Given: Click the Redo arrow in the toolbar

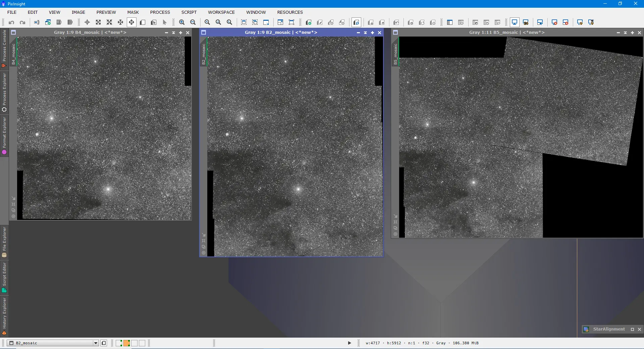Looking at the screenshot, I should click(22, 22).
